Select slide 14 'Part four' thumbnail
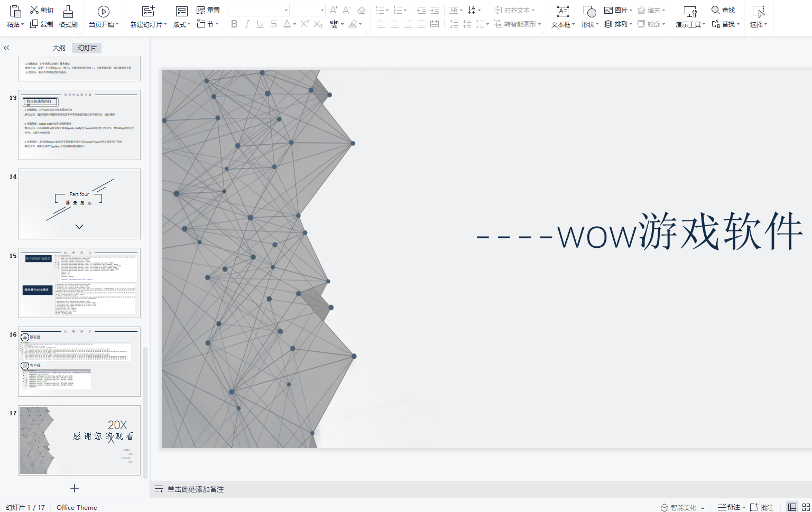Viewport: 812px width, 512px height. pos(79,204)
